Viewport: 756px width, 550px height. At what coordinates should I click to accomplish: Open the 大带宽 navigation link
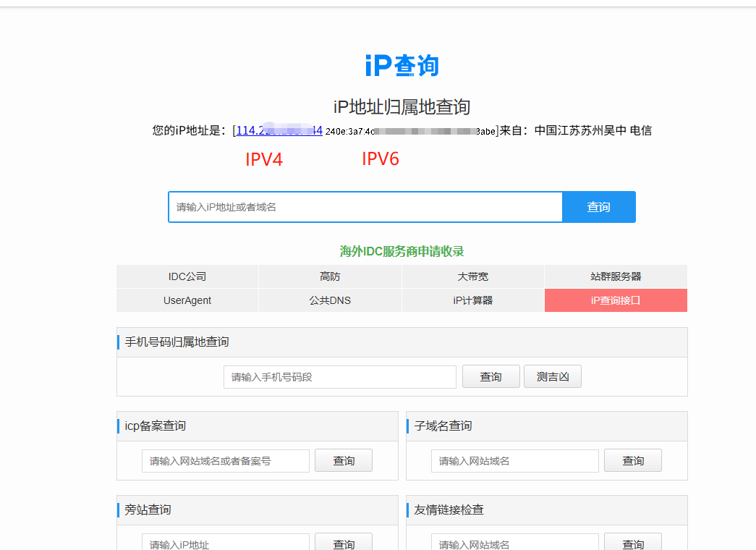472,276
